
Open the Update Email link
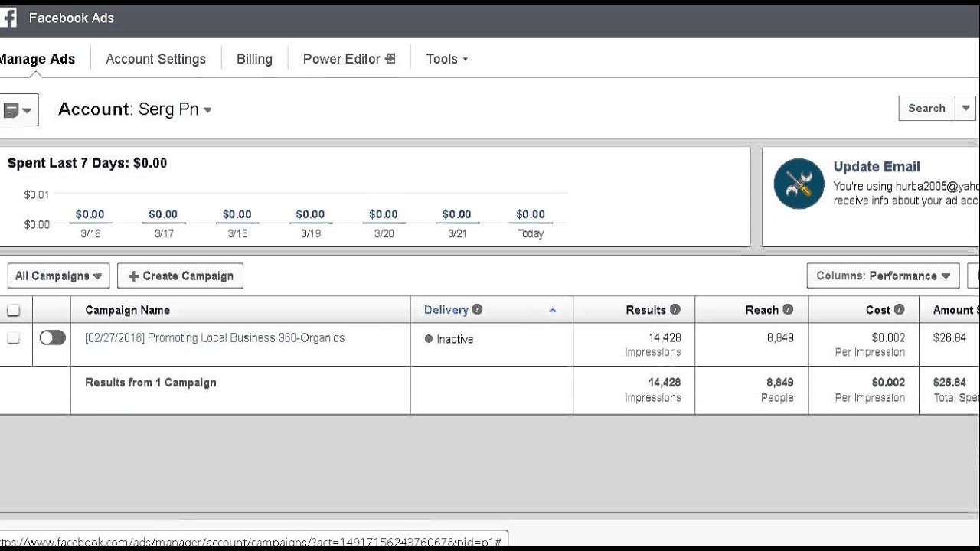point(877,167)
